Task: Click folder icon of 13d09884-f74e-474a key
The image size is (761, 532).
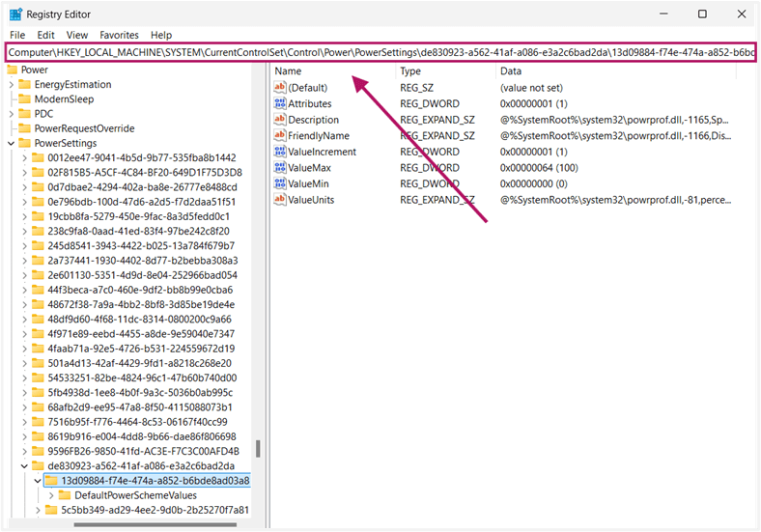Action: coord(51,481)
